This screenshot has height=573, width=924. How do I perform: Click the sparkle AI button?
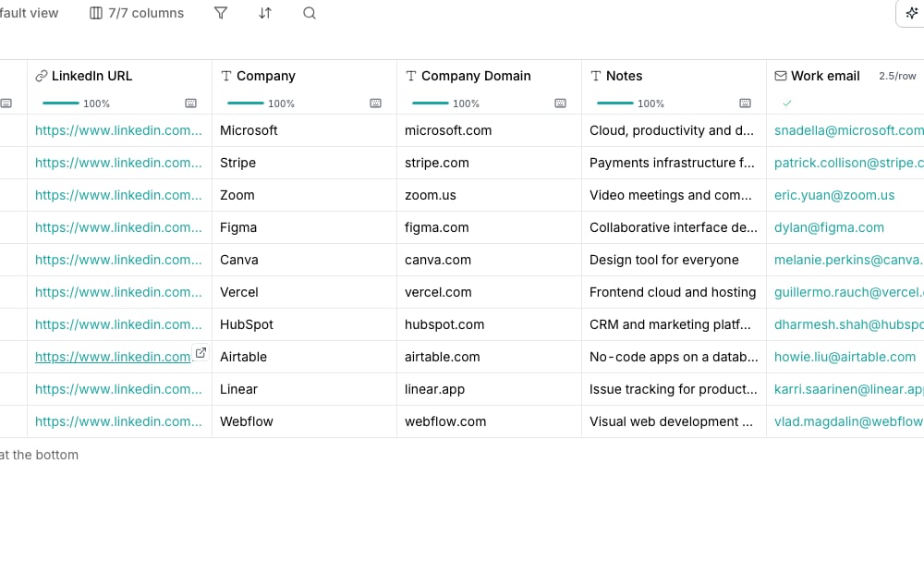[x=912, y=13]
